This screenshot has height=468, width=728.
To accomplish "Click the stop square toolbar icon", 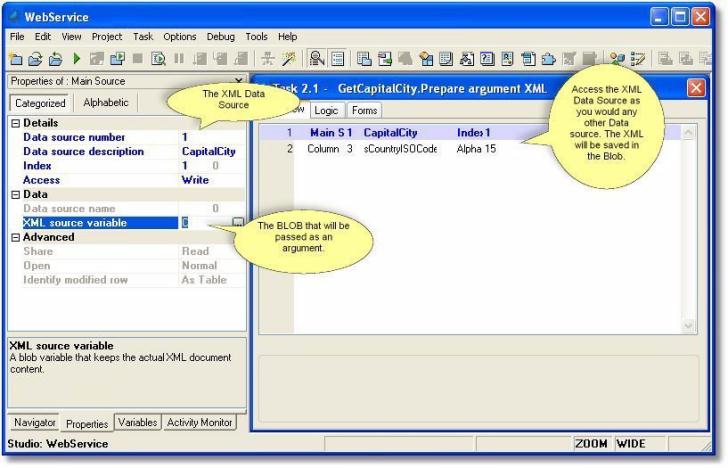I will [x=137, y=60].
